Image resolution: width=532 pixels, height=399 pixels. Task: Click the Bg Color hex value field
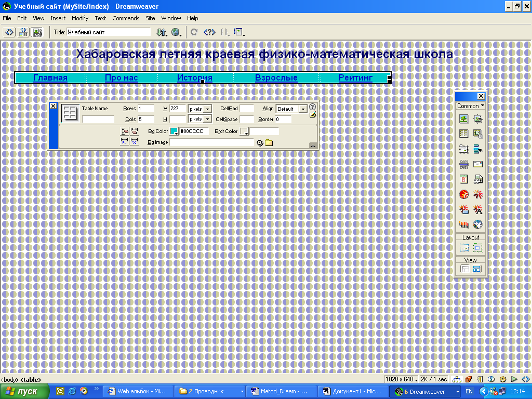[194, 131]
